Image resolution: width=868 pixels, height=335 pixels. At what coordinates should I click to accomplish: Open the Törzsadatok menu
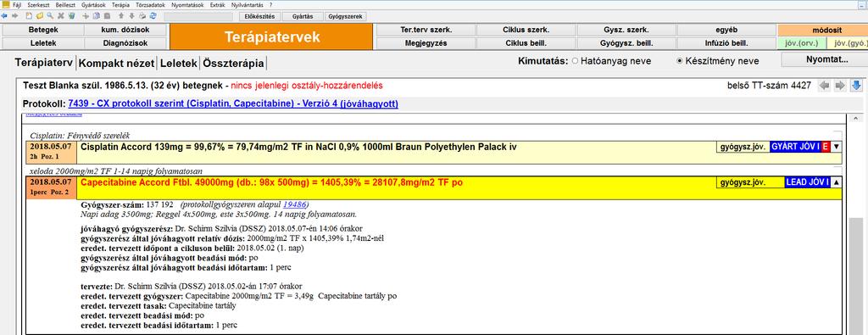point(150,4)
